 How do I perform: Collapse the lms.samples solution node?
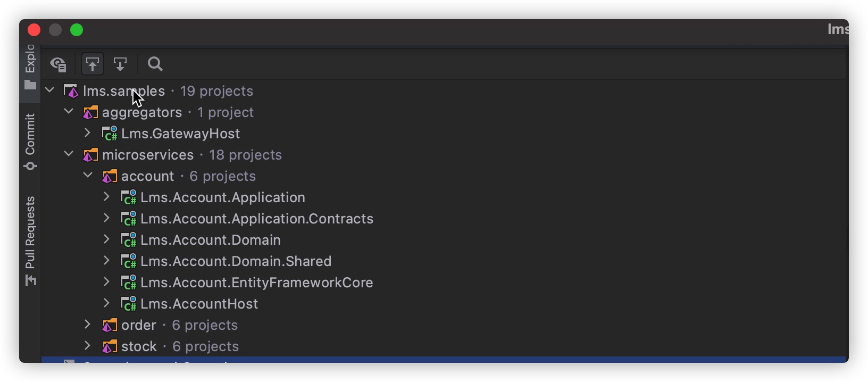coord(50,90)
